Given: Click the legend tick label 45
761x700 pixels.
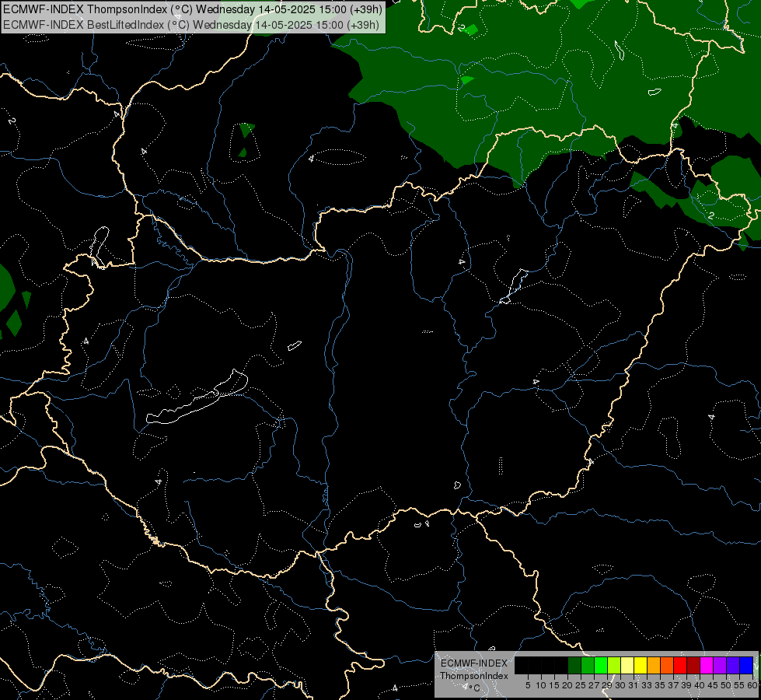Looking at the screenshot, I should [x=713, y=685].
